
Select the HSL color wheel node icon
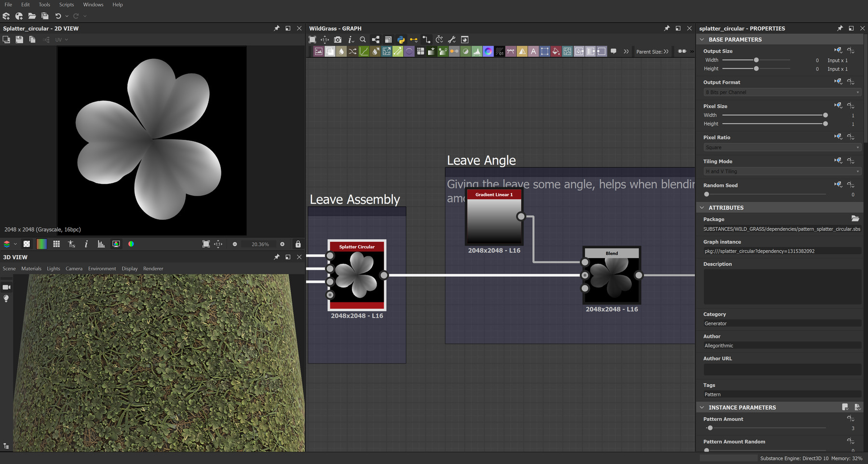click(489, 51)
